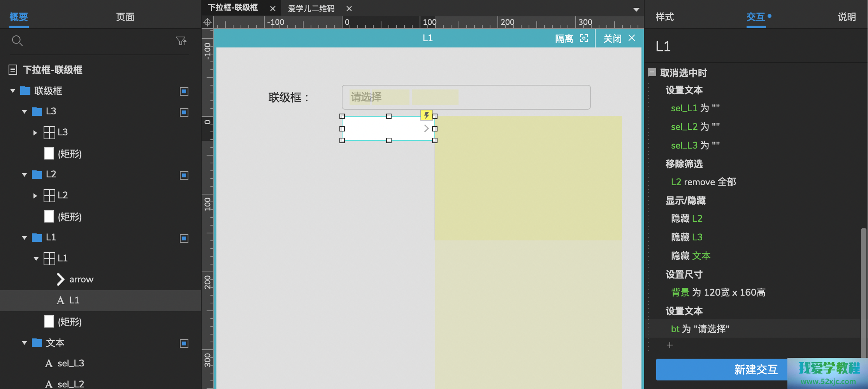
Task: Toggle visibility marker for top-level L2 group
Action: [184, 175]
